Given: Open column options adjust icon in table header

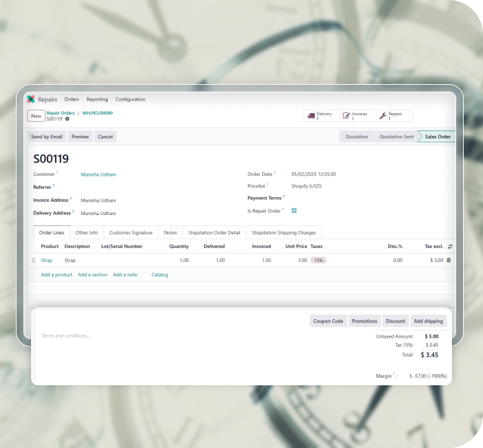Looking at the screenshot, I should pyautogui.click(x=450, y=247).
